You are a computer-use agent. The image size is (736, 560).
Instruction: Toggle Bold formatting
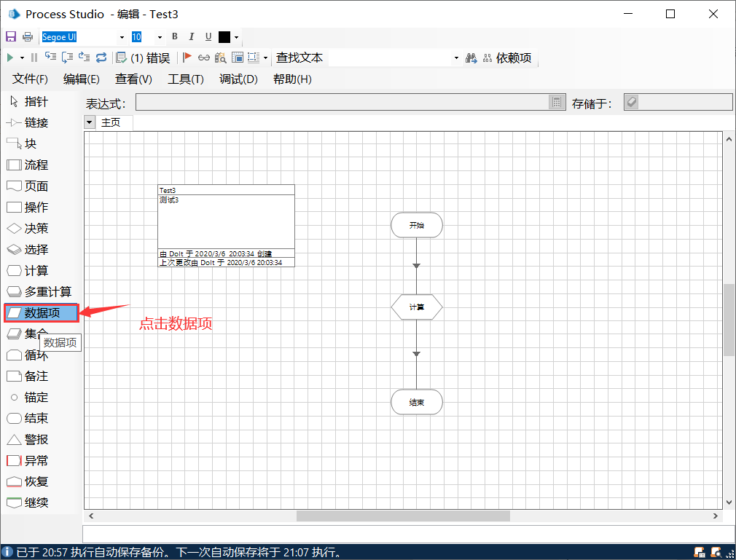point(175,36)
